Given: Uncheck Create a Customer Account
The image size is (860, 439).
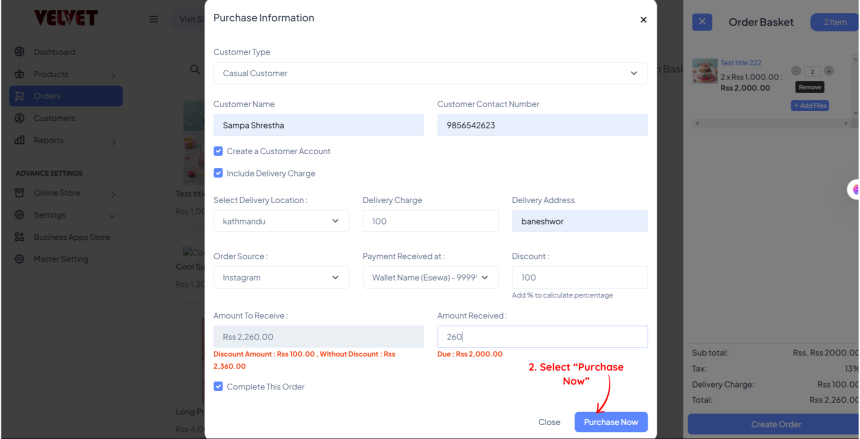Looking at the screenshot, I should [219, 151].
